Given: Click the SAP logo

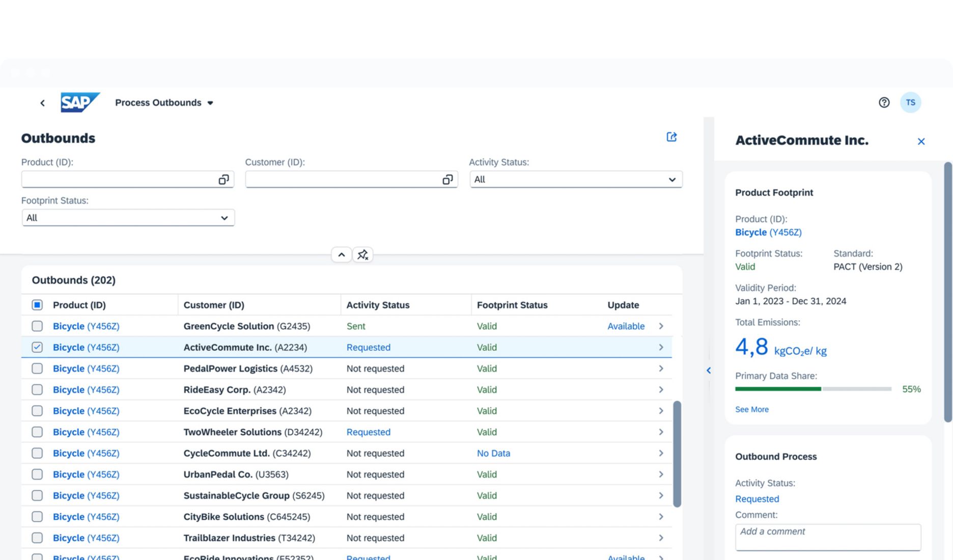Looking at the screenshot, I should tap(79, 102).
